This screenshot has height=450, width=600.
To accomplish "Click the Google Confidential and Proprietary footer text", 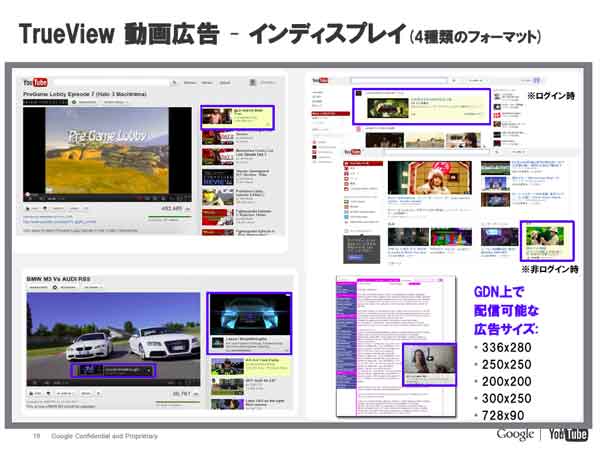I will (104, 436).
